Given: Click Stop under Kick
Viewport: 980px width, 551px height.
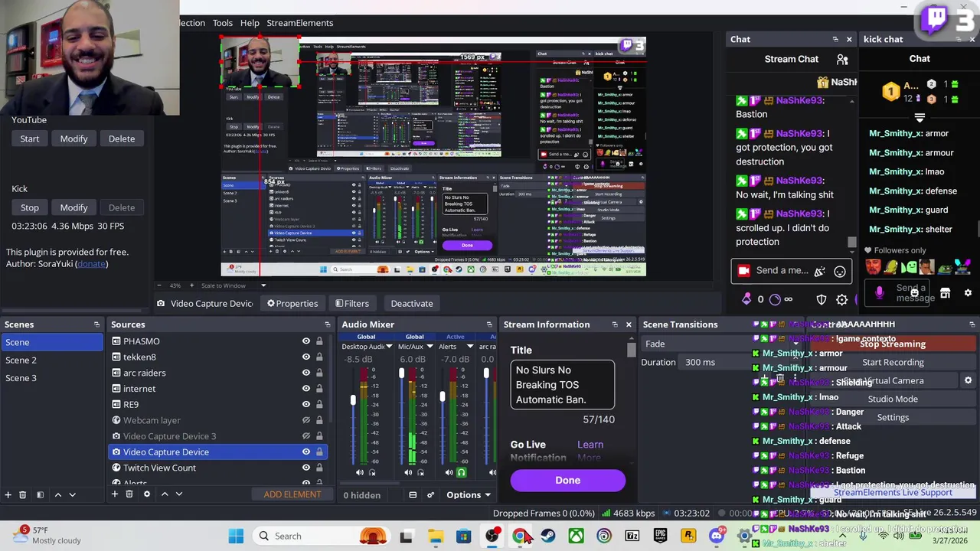Looking at the screenshot, I should 30,207.
